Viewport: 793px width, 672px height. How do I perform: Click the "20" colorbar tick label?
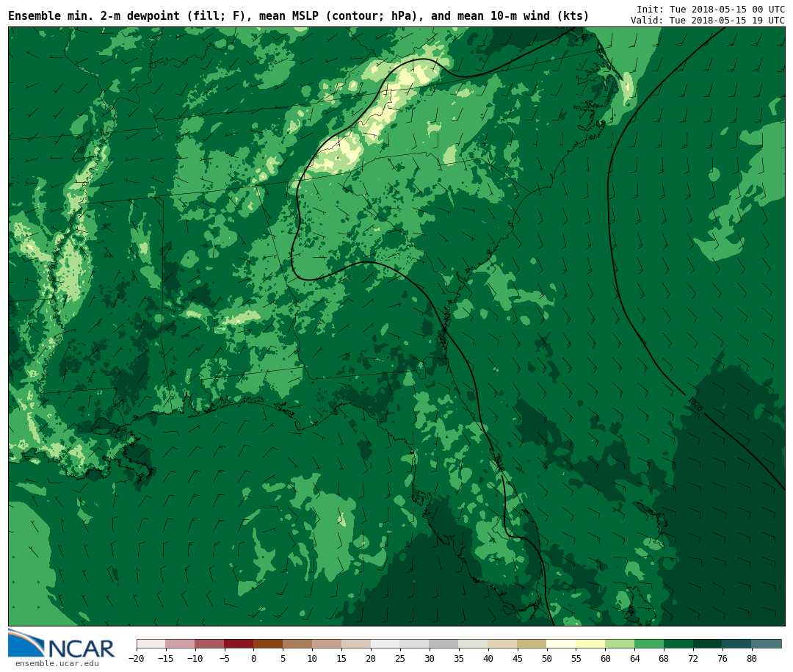click(372, 658)
